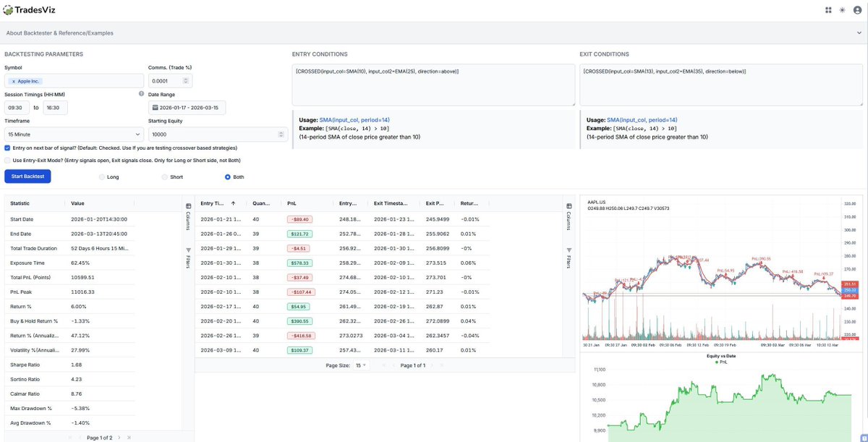Toggle 'Entry on next bar of signal' checkbox
Image resolution: width=868 pixels, height=442 pixels.
(x=7, y=148)
